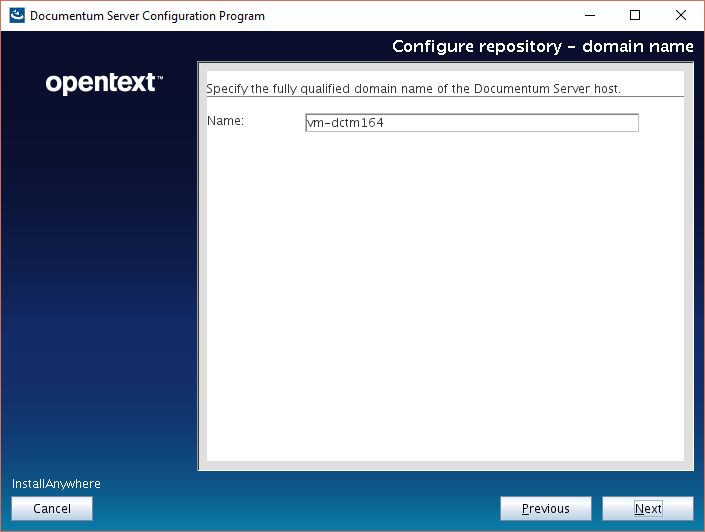The width and height of the screenshot is (705, 532).
Task: Close the Documentum Server Configuration window
Action: tap(681, 16)
